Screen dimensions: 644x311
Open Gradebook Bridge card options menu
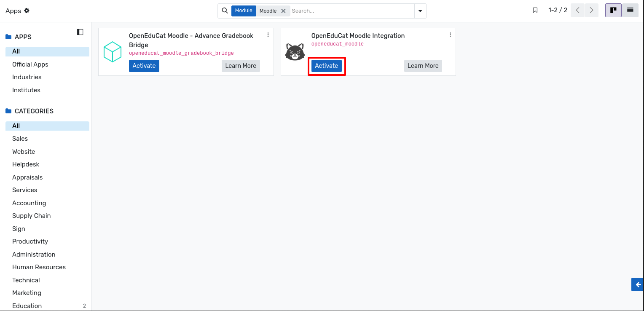click(x=268, y=35)
